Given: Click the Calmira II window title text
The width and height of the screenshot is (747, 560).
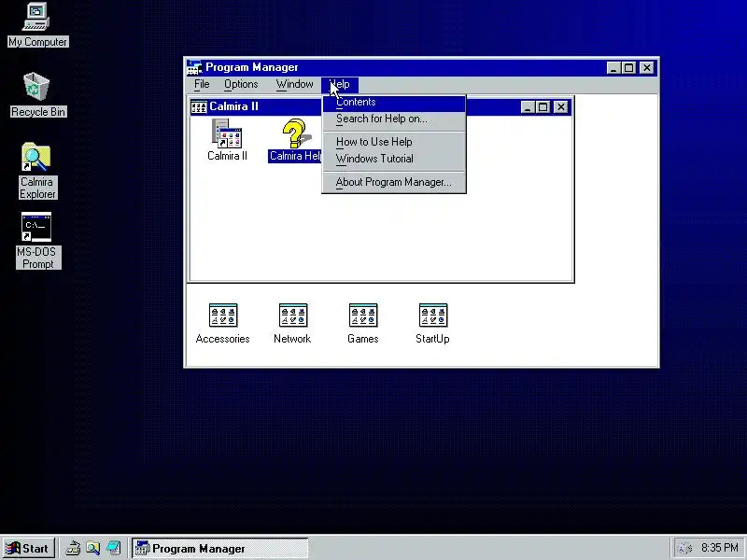Looking at the screenshot, I should coord(233,106).
